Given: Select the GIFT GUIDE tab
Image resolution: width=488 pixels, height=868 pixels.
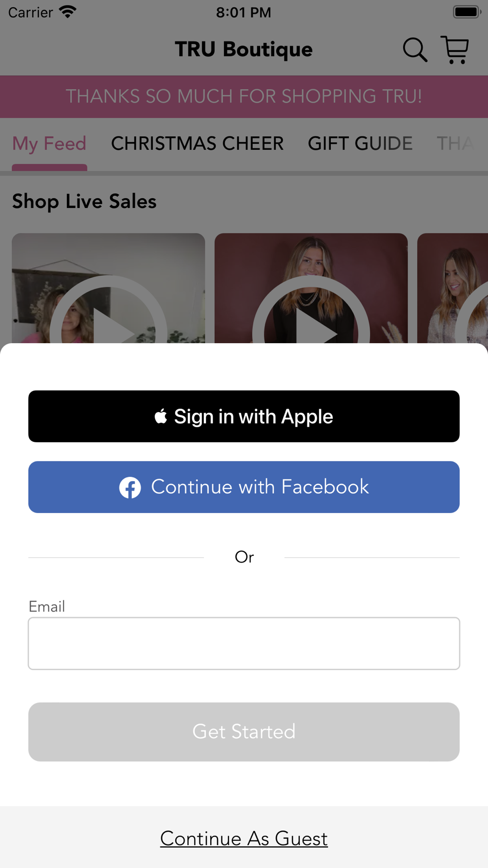Looking at the screenshot, I should 360,144.
